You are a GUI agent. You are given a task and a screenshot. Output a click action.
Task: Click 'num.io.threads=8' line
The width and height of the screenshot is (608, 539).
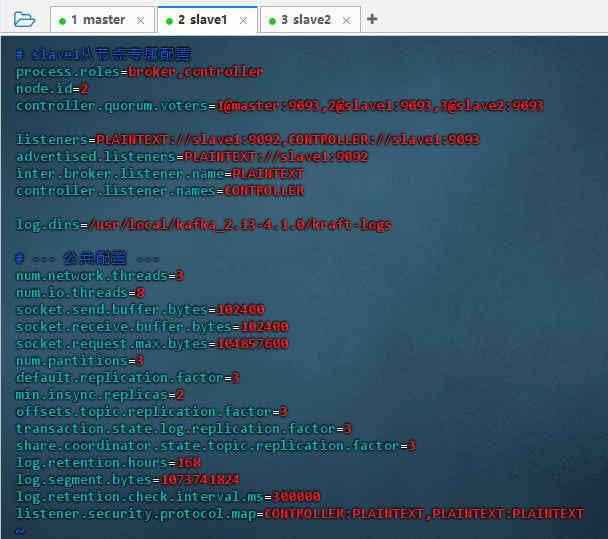coord(80,293)
